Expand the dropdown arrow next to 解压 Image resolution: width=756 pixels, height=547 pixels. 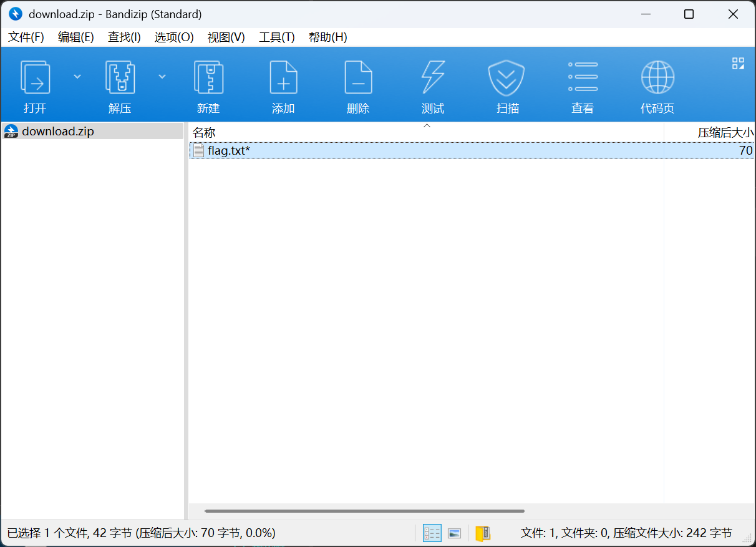click(x=162, y=76)
